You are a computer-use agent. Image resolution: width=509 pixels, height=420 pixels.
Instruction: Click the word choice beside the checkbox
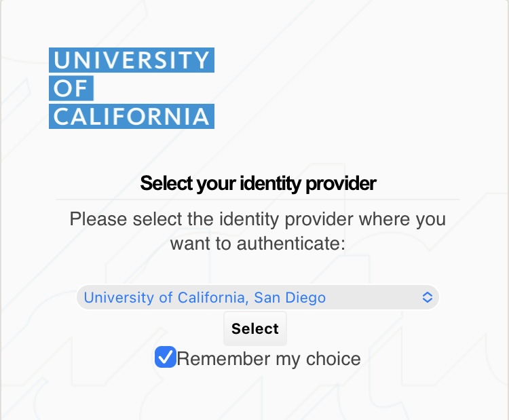click(x=333, y=359)
